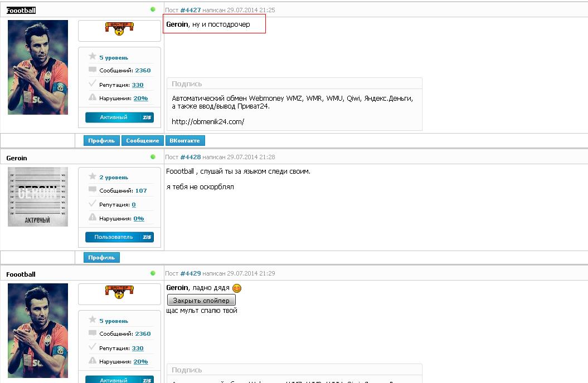Click the highlighted Foootball username in post #4427
This screenshot has height=383, width=588.
pos(21,11)
